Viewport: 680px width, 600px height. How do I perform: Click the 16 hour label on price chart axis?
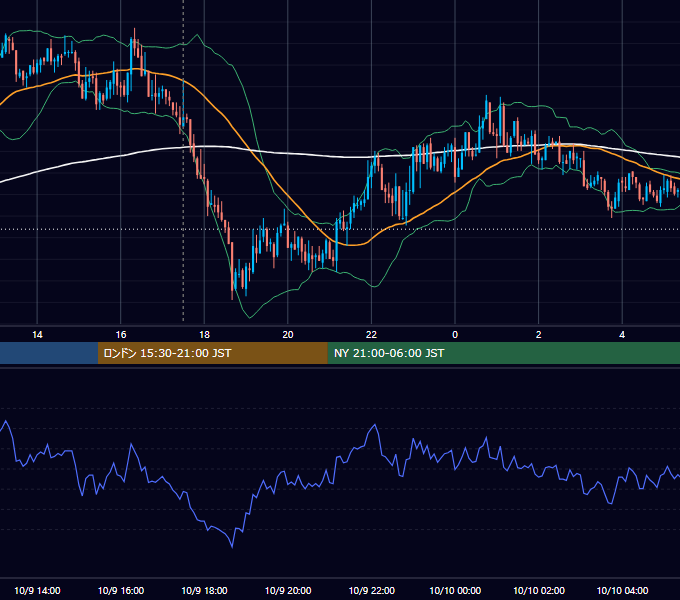coord(121,335)
